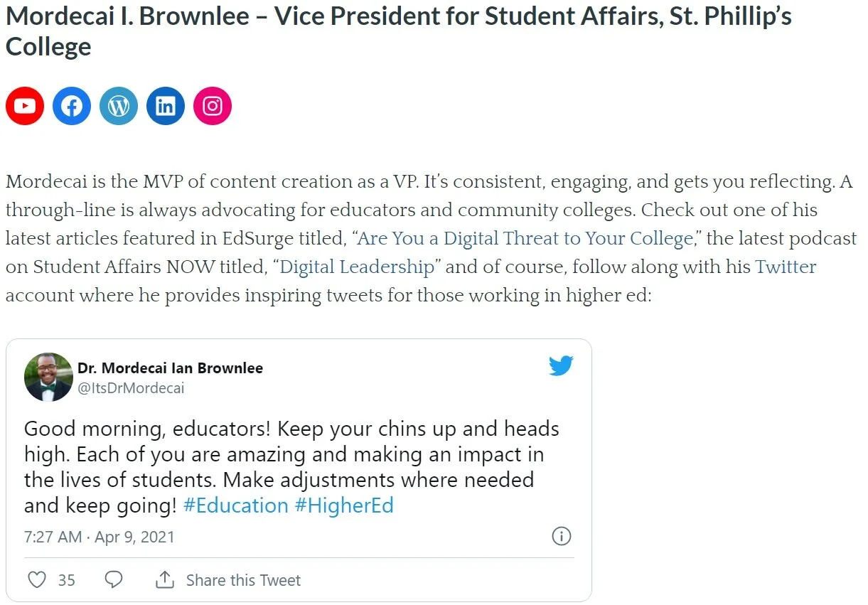The height and width of the screenshot is (605, 868).
Task: Open the Instagram social icon
Action: [213, 106]
